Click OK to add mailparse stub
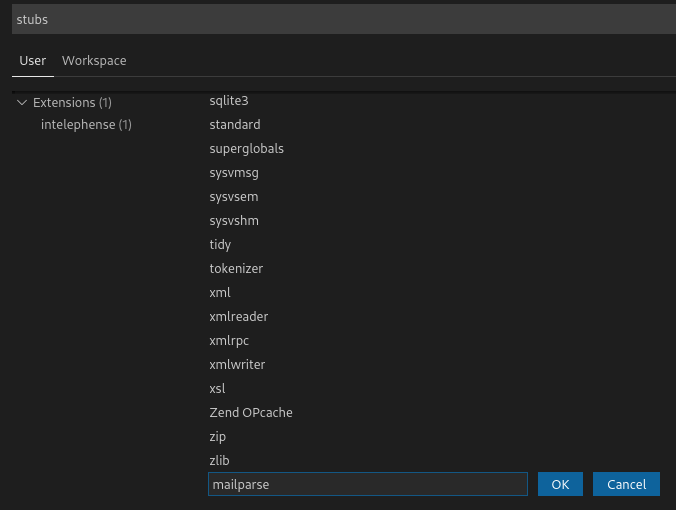Image resolution: width=676 pixels, height=510 pixels. pyautogui.click(x=560, y=484)
